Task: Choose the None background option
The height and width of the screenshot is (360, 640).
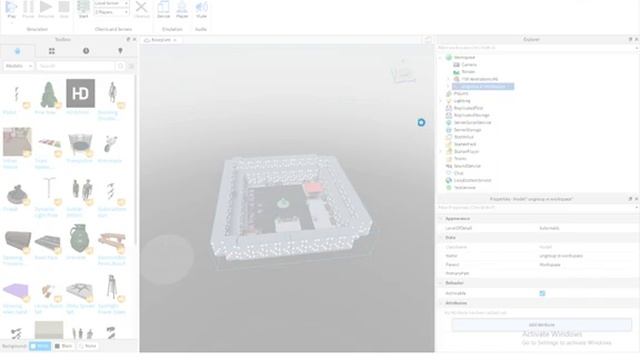Action: pyautogui.click(x=88, y=346)
